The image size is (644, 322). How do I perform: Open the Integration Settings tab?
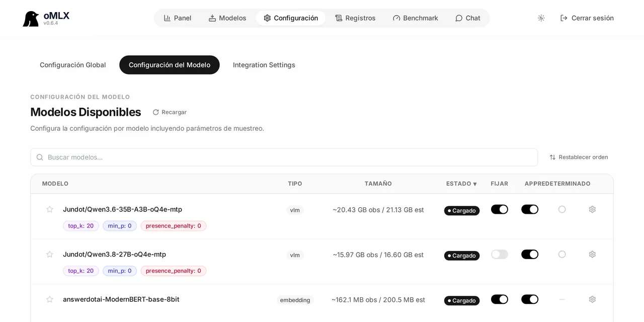[264, 65]
